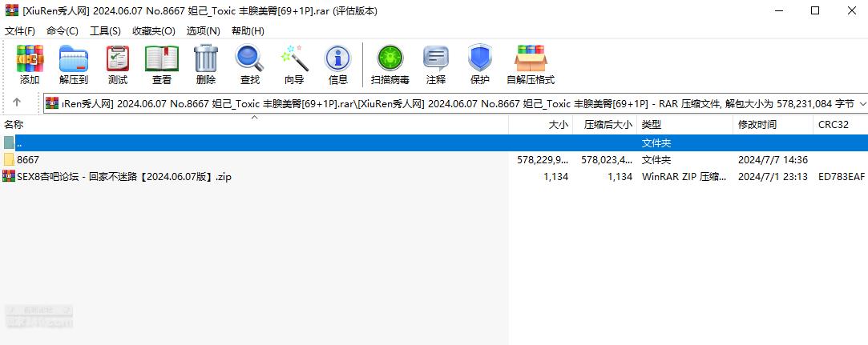The width and height of the screenshot is (868, 345).
Task: Maximize the WinRAR window
Action: (815, 10)
